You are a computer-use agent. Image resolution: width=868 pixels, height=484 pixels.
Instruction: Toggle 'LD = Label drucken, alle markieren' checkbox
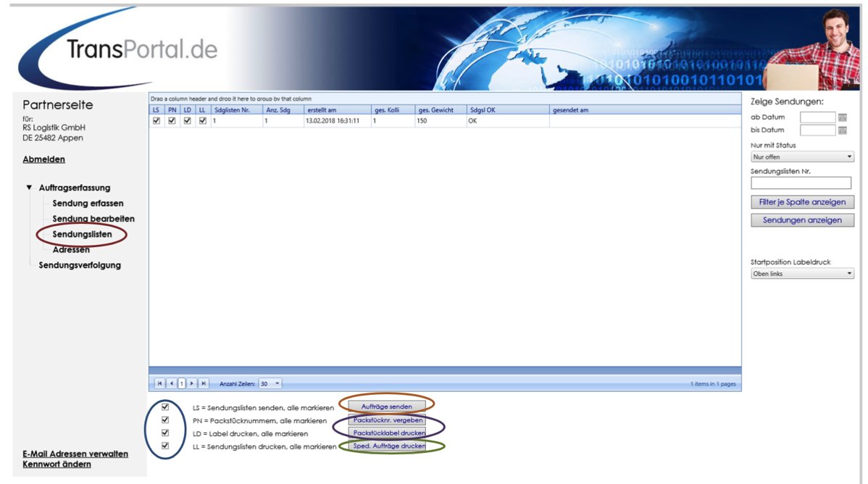point(165,433)
